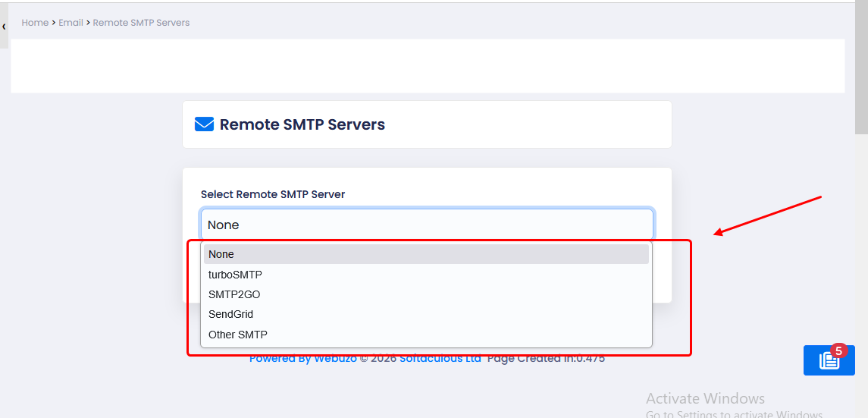
Task: Open the blue news panel icon
Action: tap(829, 361)
